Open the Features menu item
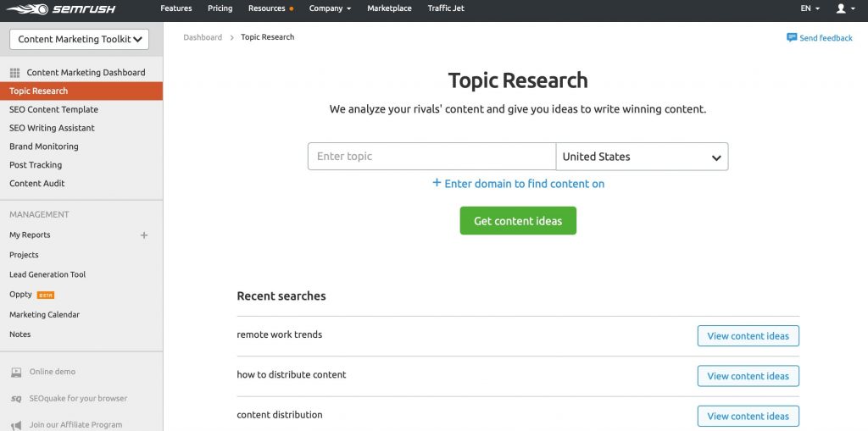The image size is (868, 431). pos(176,8)
